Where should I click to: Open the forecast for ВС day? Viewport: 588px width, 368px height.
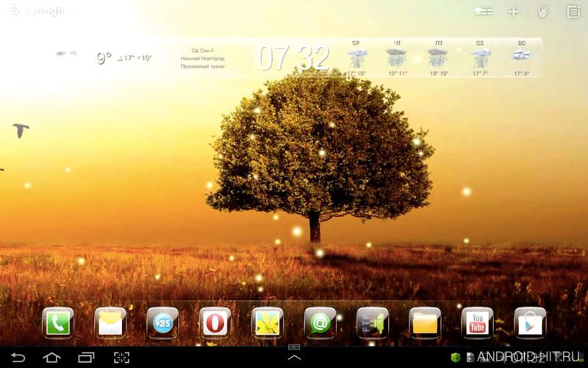pyautogui.click(x=521, y=58)
